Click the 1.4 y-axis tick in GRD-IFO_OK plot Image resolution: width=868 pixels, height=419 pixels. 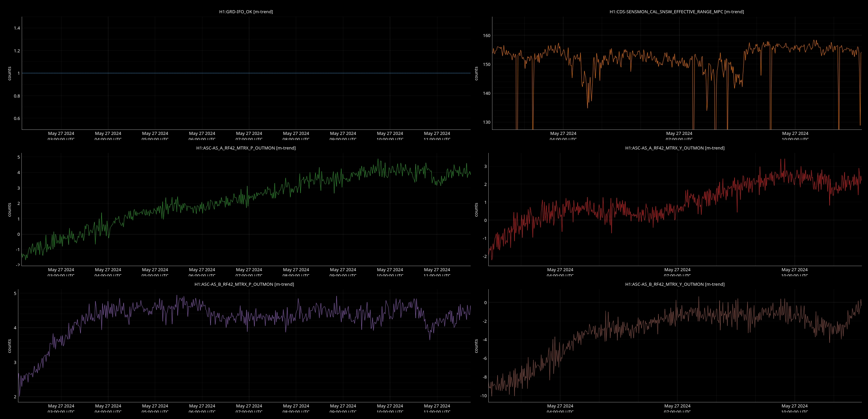[x=17, y=28]
